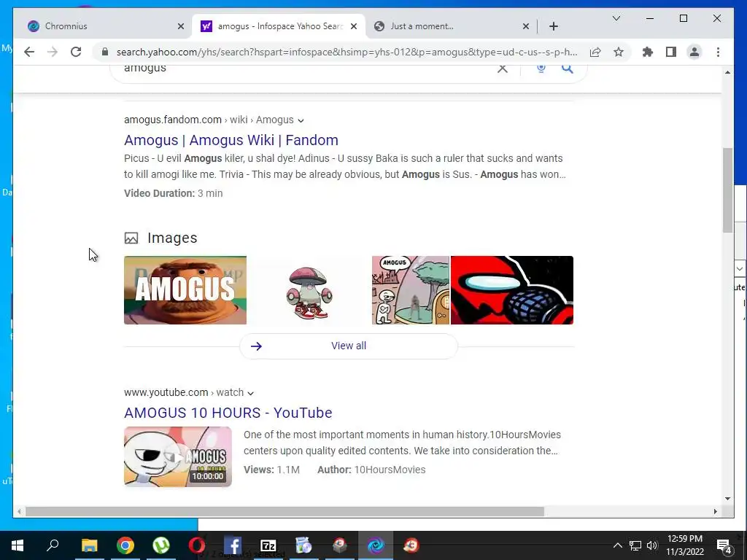Viewport: 747px width, 560px height.
Task: Click the scroll up arrow
Action: tap(727, 72)
